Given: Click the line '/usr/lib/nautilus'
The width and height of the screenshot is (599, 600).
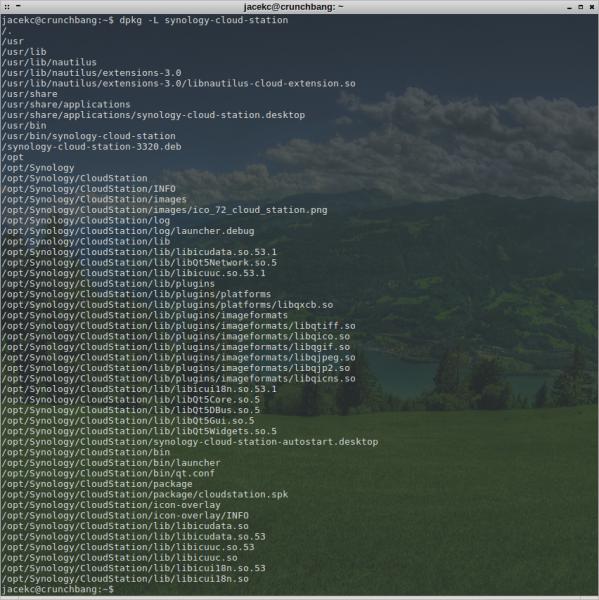Looking at the screenshot, I should (49, 62).
